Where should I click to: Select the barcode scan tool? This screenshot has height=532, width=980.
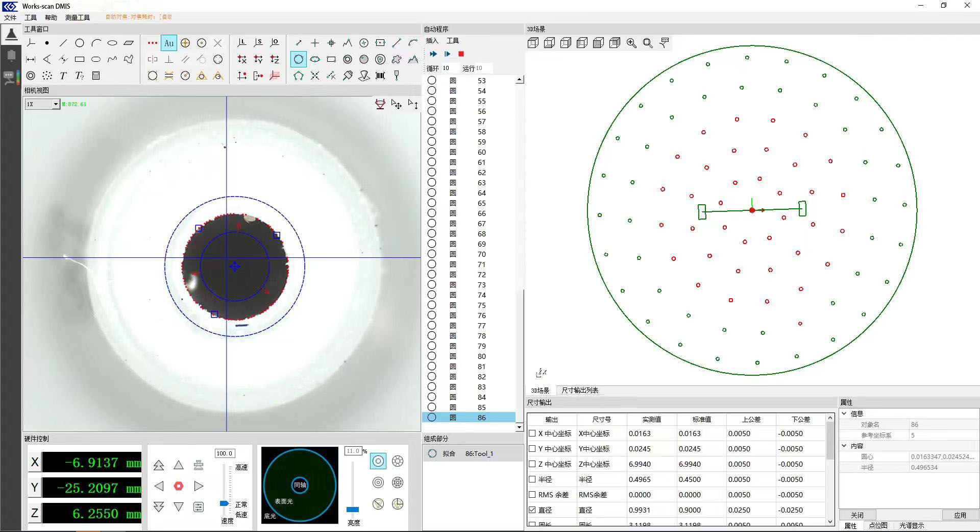pyautogui.click(x=380, y=76)
